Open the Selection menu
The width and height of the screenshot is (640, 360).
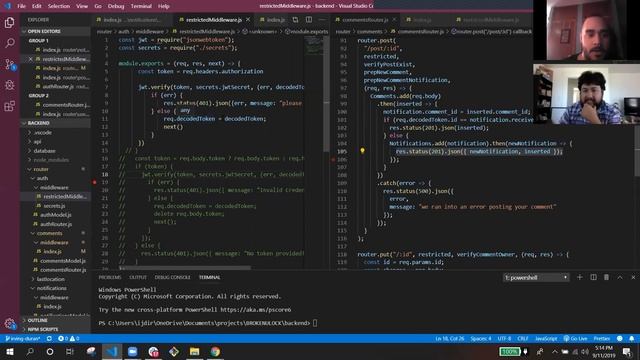[x=59, y=6]
